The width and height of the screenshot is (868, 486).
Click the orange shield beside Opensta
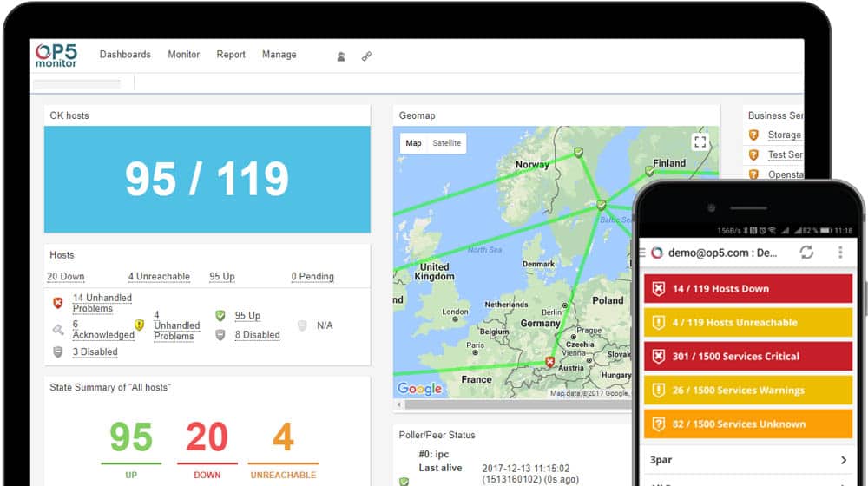click(x=753, y=174)
